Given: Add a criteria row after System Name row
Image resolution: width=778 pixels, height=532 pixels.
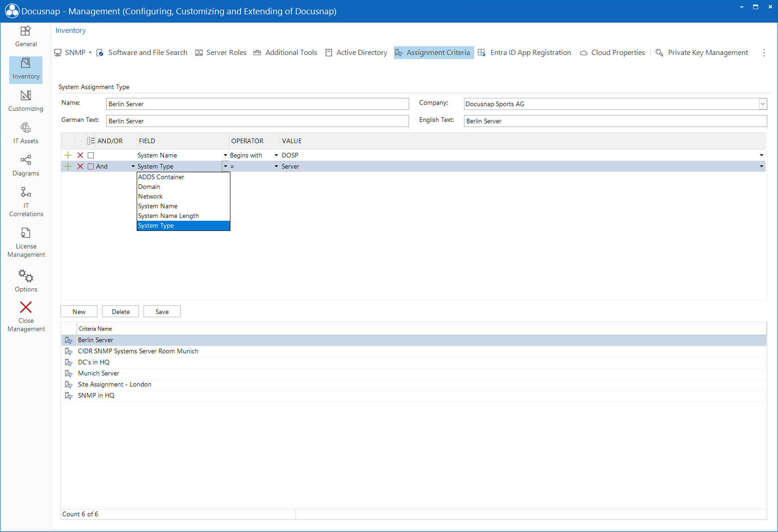Looking at the screenshot, I should (x=68, y=155).
